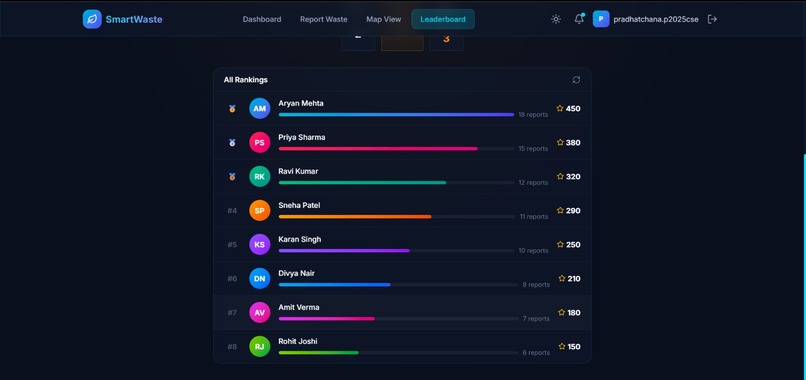Viewport: 806px width, 380px height.
Task: Click the star icon beside 150
Action: click(x=562, y=346)
